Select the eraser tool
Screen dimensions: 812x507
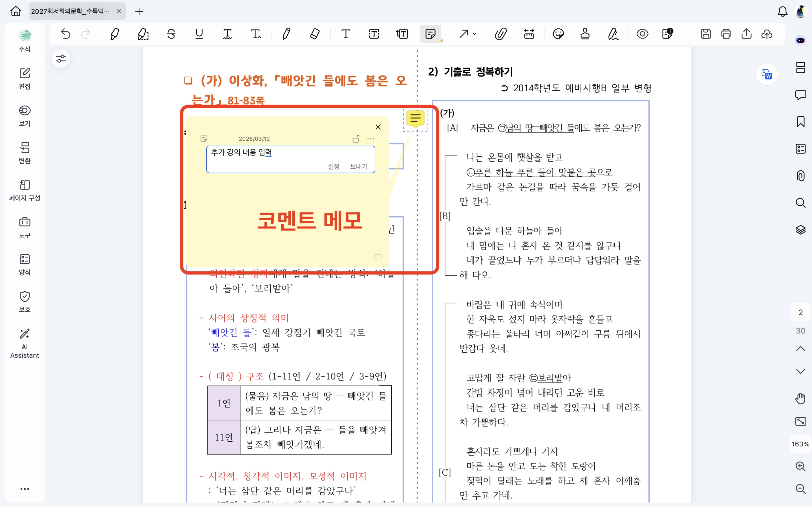[x=314, y=34]
